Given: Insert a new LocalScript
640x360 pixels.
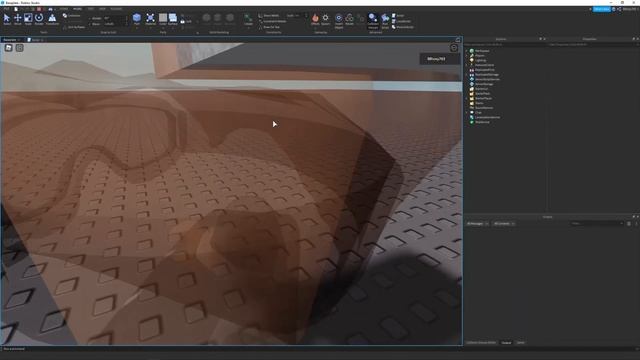Looking at the screenshot, I should (401, 21).
